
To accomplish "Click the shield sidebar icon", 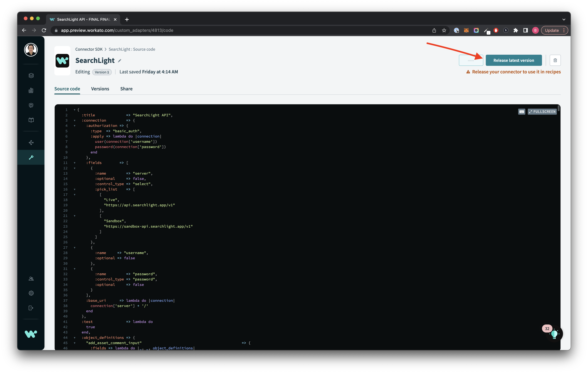I will pyautogui.click(x=31, y=105).
